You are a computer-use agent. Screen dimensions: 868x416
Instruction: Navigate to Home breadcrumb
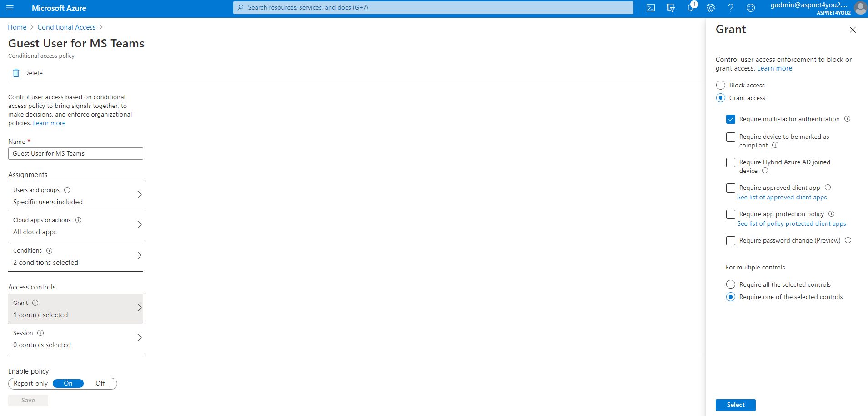(x=17, y=27)
